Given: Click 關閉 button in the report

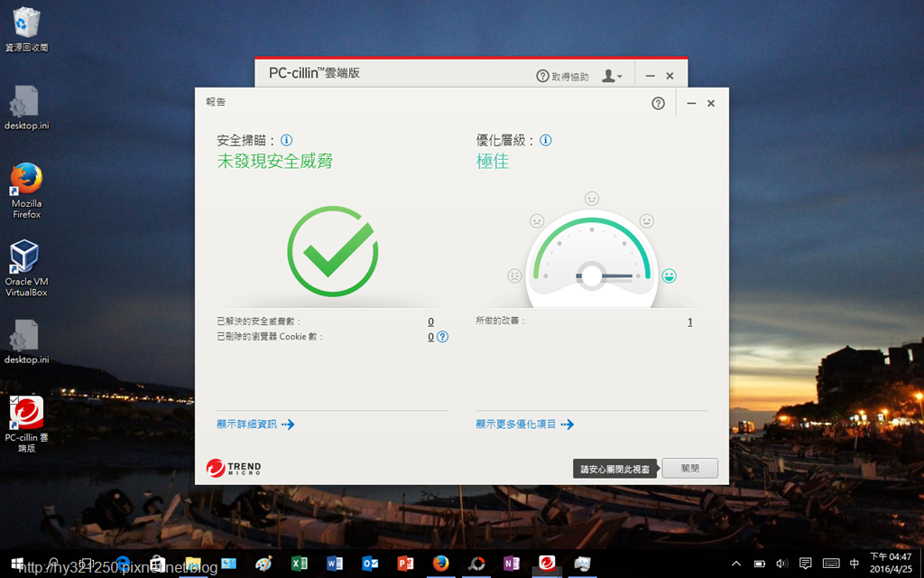Looking at the screenshot, I should pyautogui.click(x=690, y=469).
